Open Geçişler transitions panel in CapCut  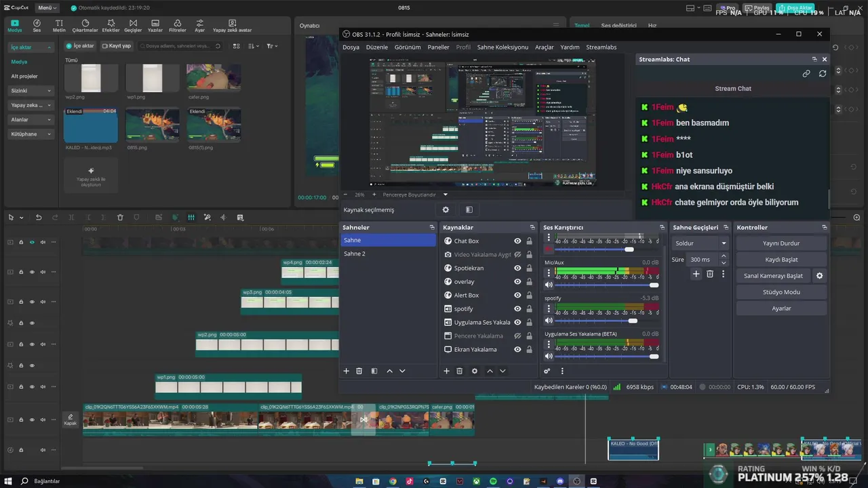click(x=133, y=26)
